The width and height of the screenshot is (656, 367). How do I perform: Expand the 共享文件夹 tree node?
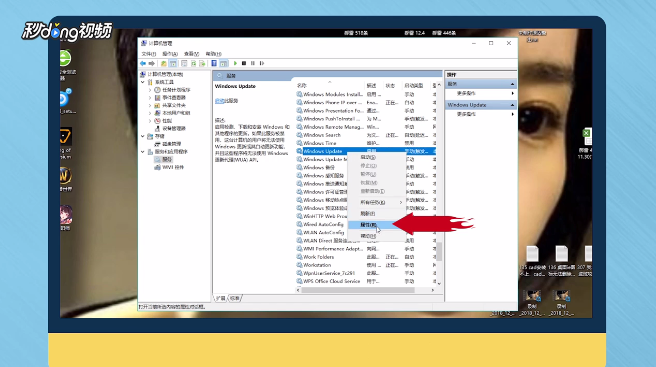[x=150, y=105]
